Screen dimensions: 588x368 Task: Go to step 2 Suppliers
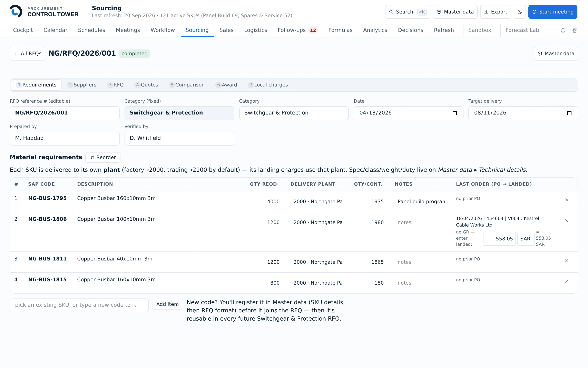click(x=82, y=85)
